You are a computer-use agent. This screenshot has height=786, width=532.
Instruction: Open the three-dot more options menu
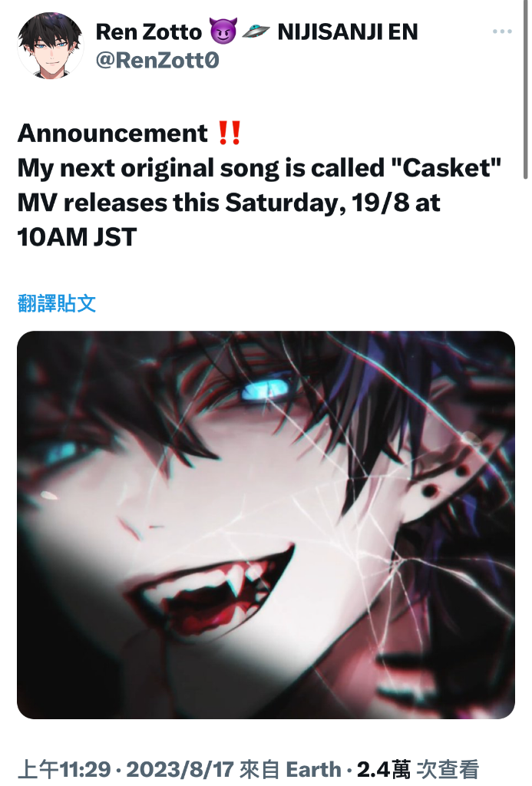coord(502,31)
